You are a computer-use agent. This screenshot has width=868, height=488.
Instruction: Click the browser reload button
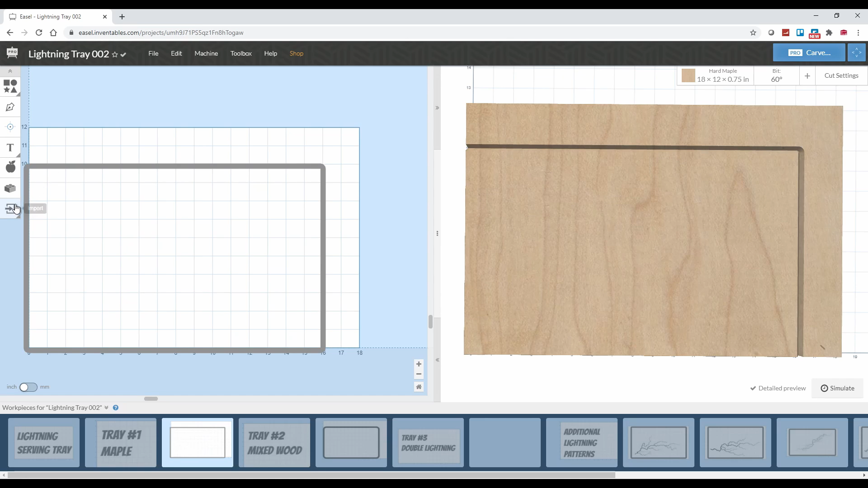pos(39,33)
